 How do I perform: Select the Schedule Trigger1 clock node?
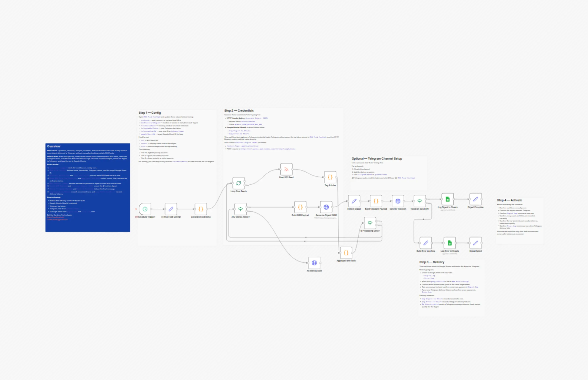point(145,209)
